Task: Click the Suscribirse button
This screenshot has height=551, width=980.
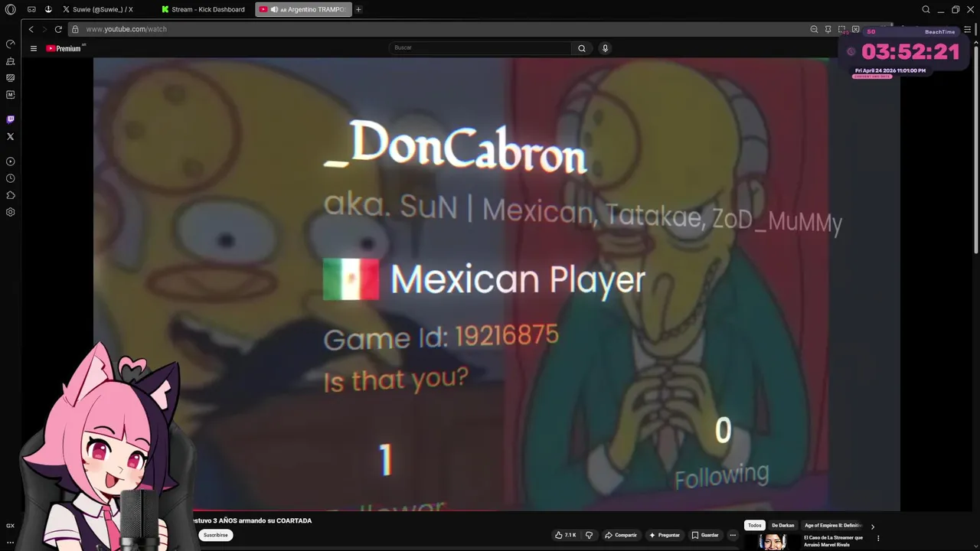Action: (216, 535)
